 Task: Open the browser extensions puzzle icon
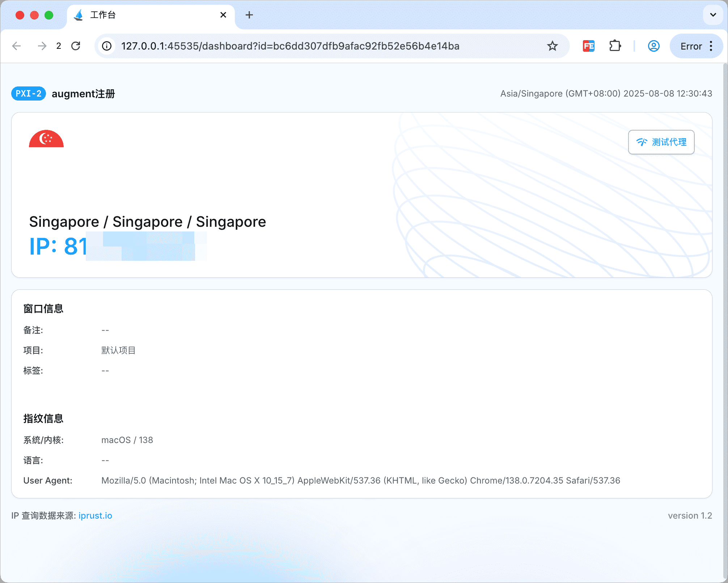615,46
